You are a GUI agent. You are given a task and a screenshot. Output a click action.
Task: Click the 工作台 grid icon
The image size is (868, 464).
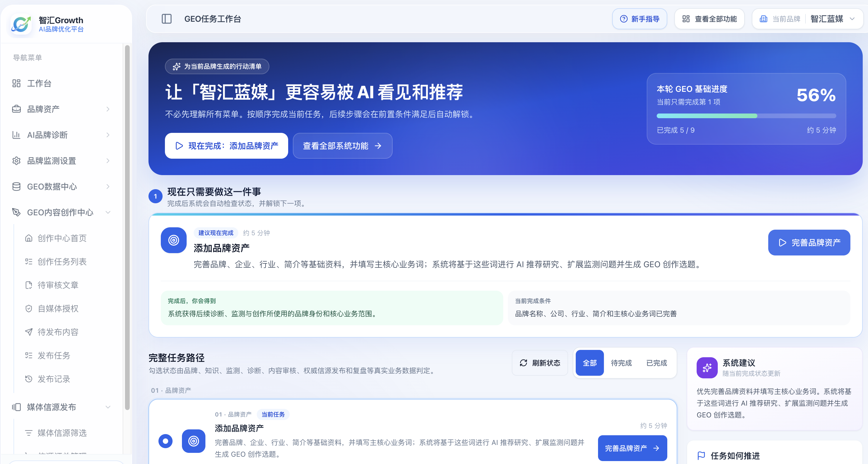(x=16, y=83)
